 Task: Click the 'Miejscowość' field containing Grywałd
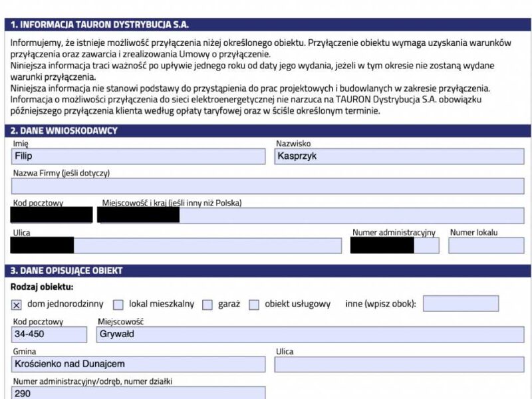coord(310,334)
